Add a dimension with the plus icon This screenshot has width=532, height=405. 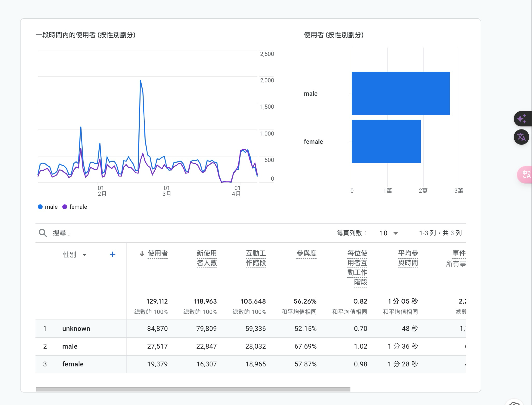[x=112, y=254]
